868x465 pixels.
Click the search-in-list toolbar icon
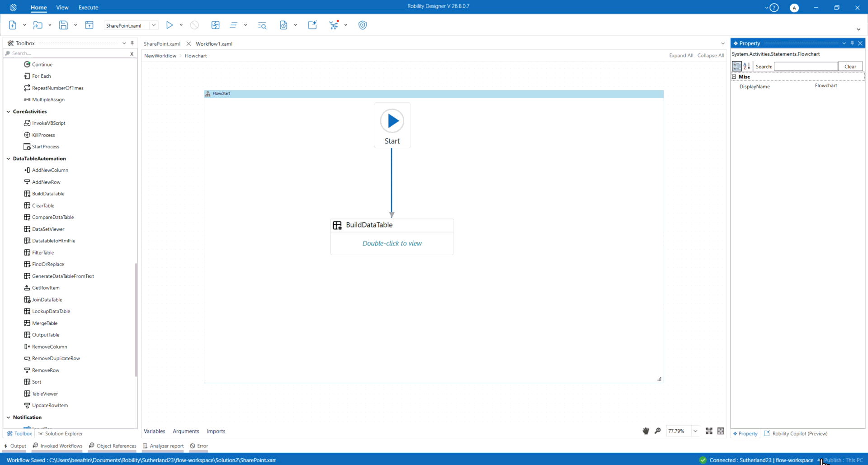click(262, 25)
